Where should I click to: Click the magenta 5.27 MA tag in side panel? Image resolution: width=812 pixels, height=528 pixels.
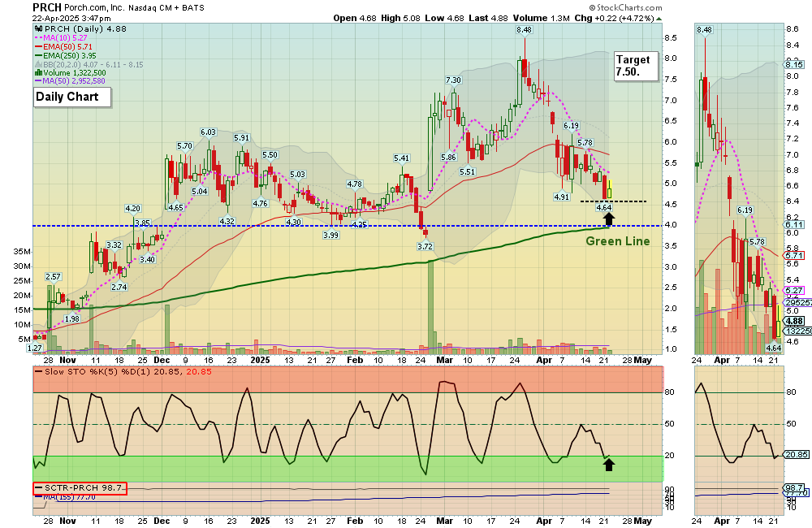click(794, 291)
